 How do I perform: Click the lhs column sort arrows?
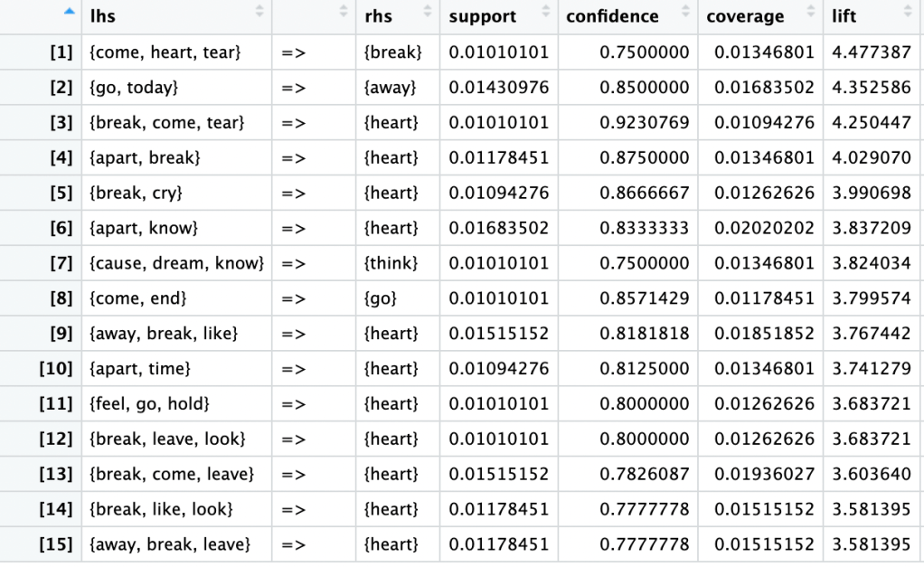[x=260, y=12]
